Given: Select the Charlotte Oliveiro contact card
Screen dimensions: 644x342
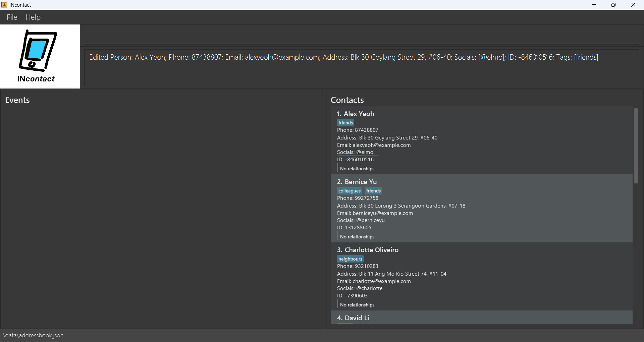Looking at the screenshot, I should coord(481,276).
